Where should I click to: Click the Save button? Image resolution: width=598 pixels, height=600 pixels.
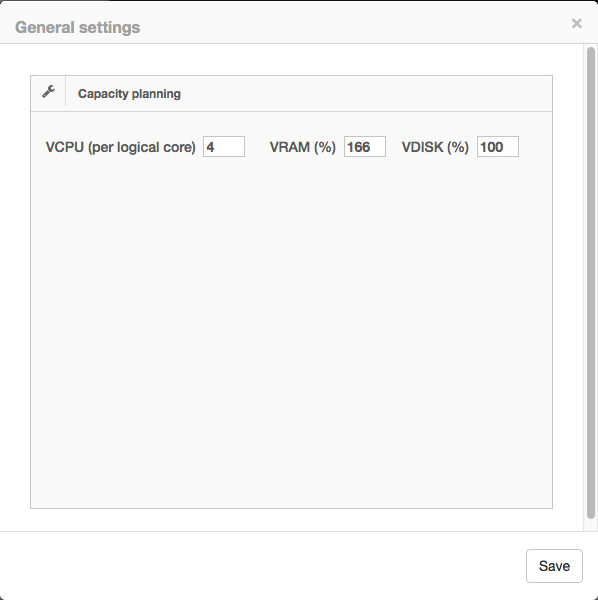point(554,566)
